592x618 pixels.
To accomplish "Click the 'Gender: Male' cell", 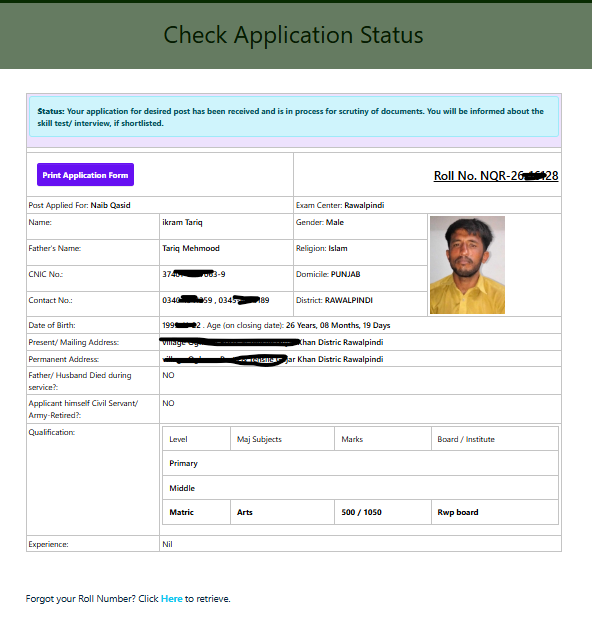I will pos(360,226).
